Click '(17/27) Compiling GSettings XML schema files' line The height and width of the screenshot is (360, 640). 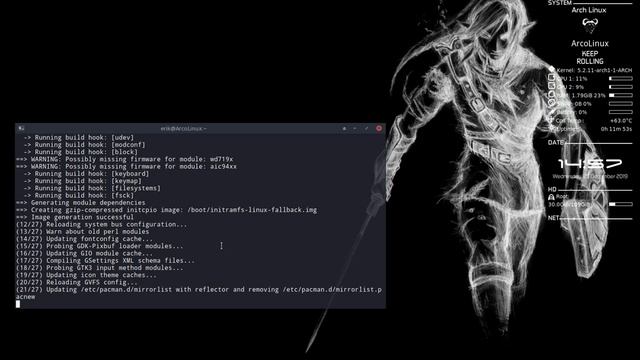click(105, 261)
